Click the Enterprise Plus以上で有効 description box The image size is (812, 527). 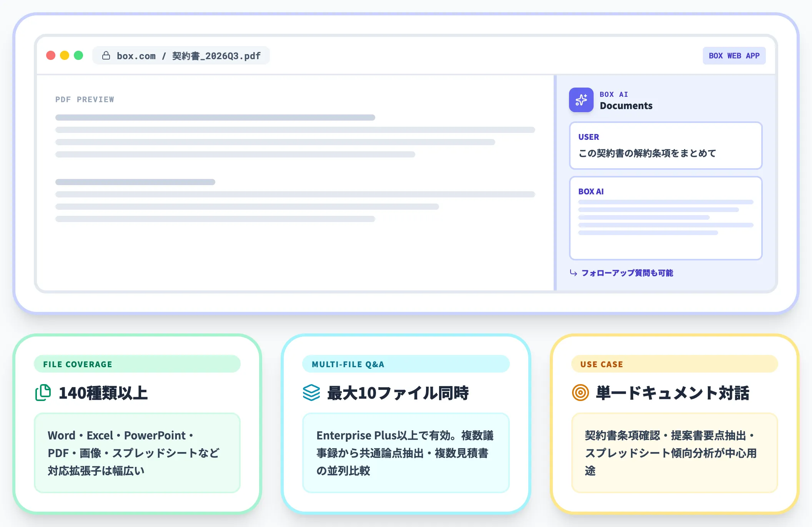click(406, 453)
